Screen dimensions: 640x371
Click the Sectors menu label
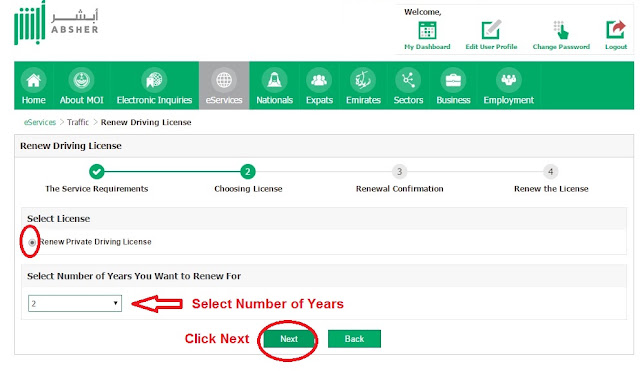[x=408, y=100]
